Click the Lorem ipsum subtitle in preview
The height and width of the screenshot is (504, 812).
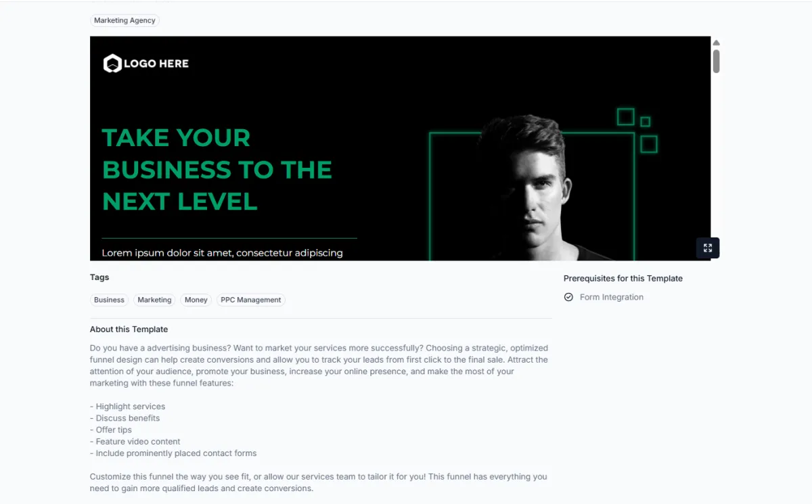tap(223, 253)
